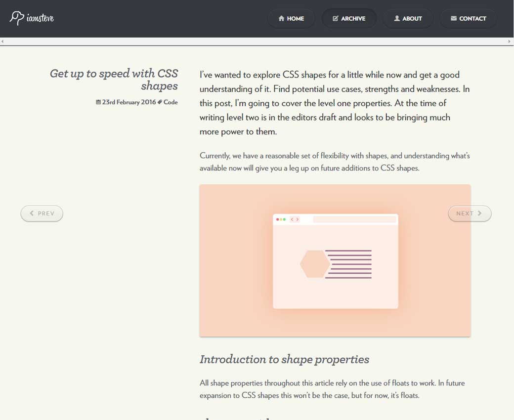Click the tag icon before Code

(x=160, y=102)
